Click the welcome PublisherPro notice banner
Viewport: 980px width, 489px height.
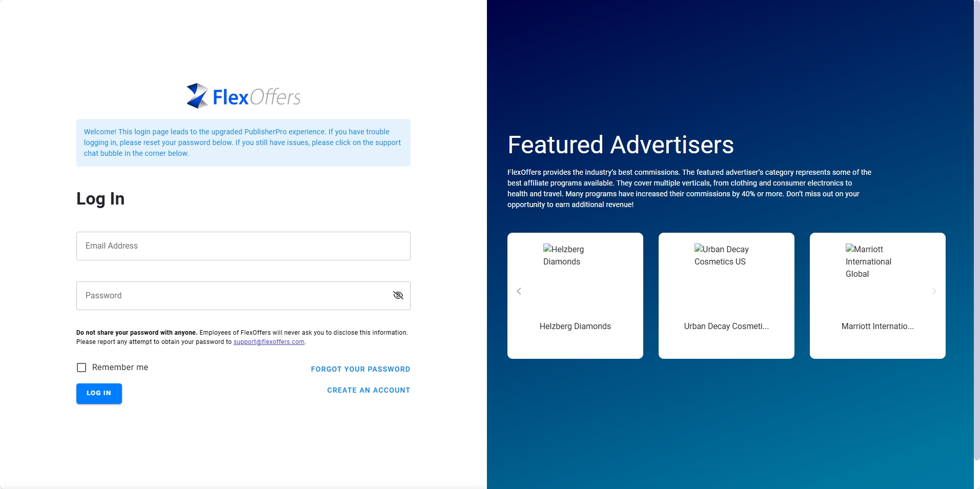click(243, 142)
